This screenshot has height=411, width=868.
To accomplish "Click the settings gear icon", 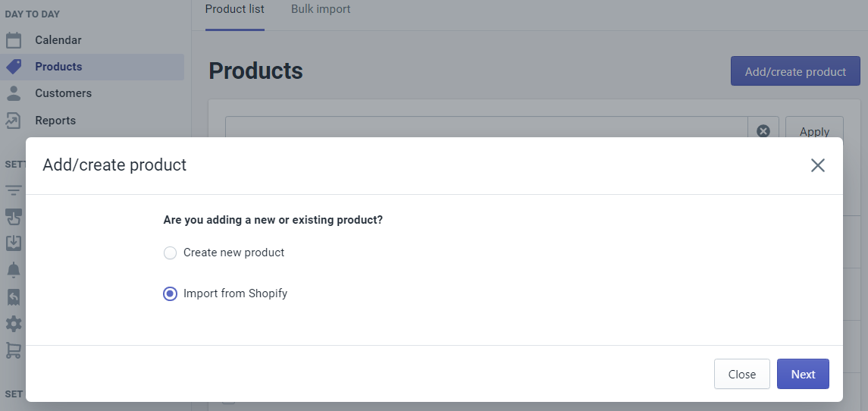I will pos(14,324).
